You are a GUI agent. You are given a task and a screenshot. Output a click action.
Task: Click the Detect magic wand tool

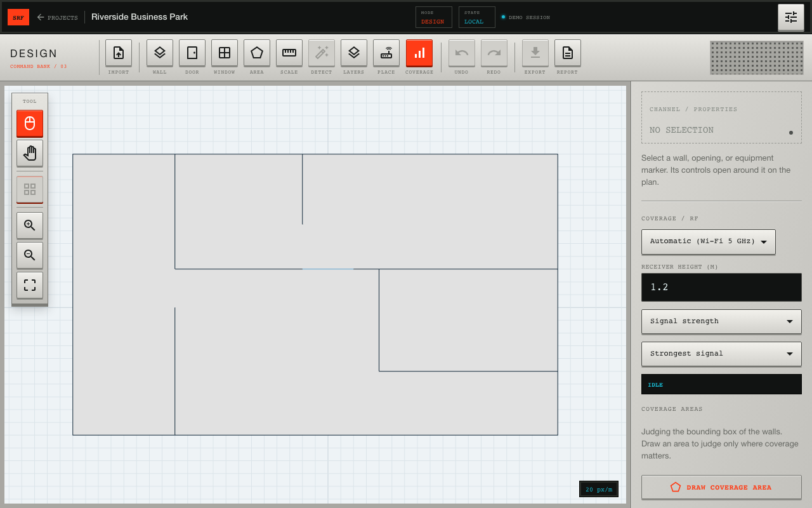tap(322, 53)
